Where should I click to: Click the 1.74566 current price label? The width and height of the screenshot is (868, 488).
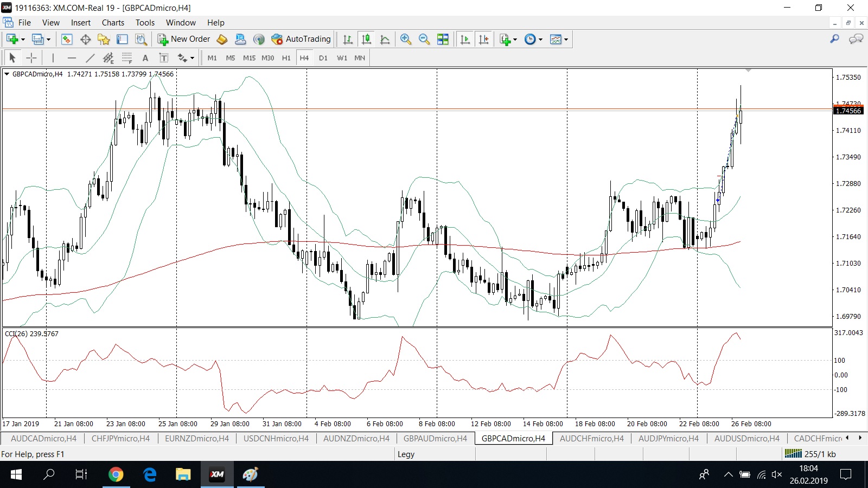848,111
